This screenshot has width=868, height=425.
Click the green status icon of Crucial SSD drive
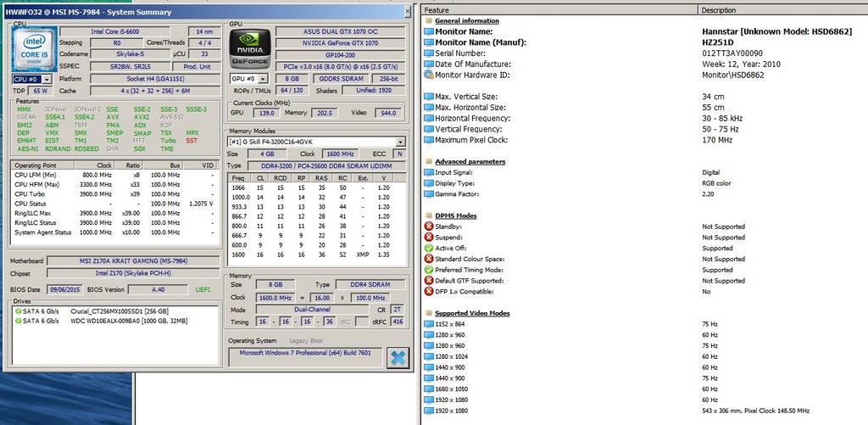pyautogui.click(x=17, y=311)
